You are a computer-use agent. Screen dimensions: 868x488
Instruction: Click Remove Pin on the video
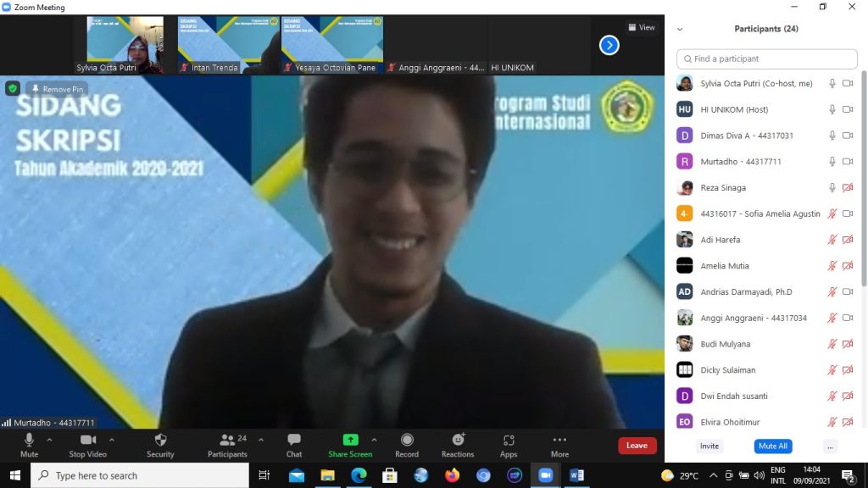(x=57, y=89)
